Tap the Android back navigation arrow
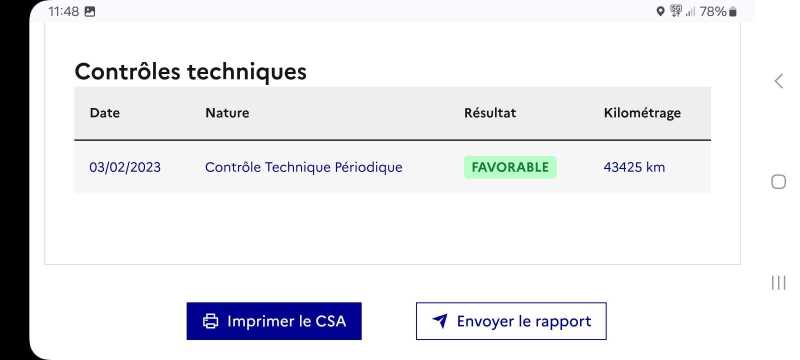The height and width of the screenshot is (360, 800). click(778, 81)
